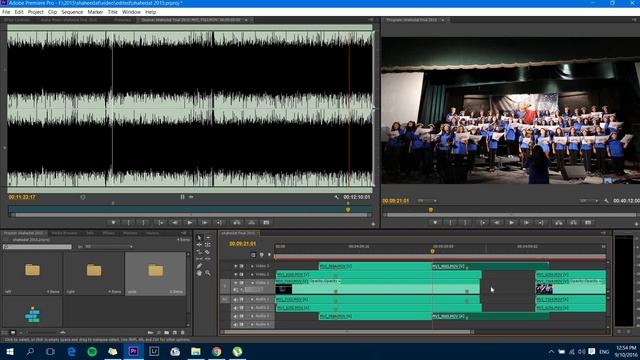The width and height of the screenshot is (640, 360).
Task: Switch to the Media Browser tab
Action: tap(64, 233)
